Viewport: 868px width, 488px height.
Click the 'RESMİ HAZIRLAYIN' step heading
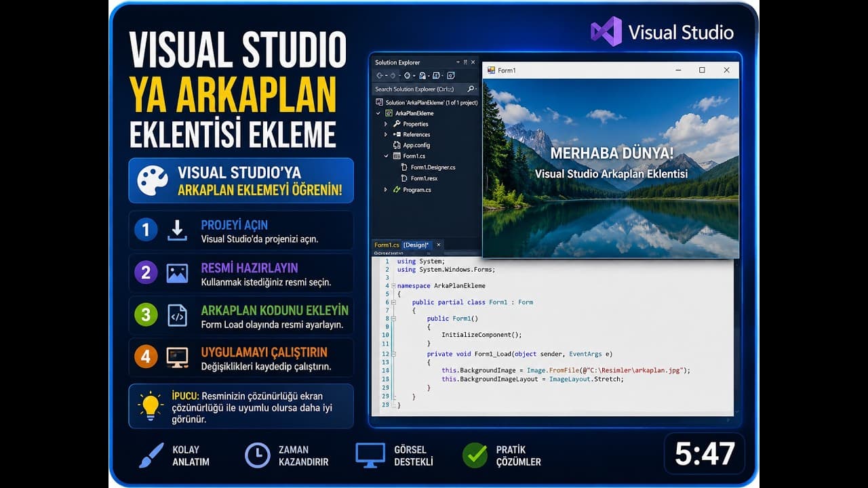250,268
